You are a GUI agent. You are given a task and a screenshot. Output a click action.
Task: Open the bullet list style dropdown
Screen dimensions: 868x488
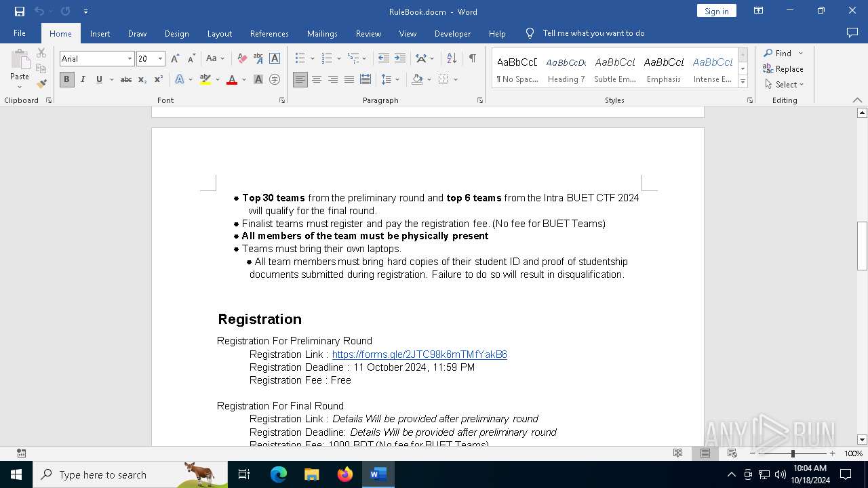pos(313,59)
